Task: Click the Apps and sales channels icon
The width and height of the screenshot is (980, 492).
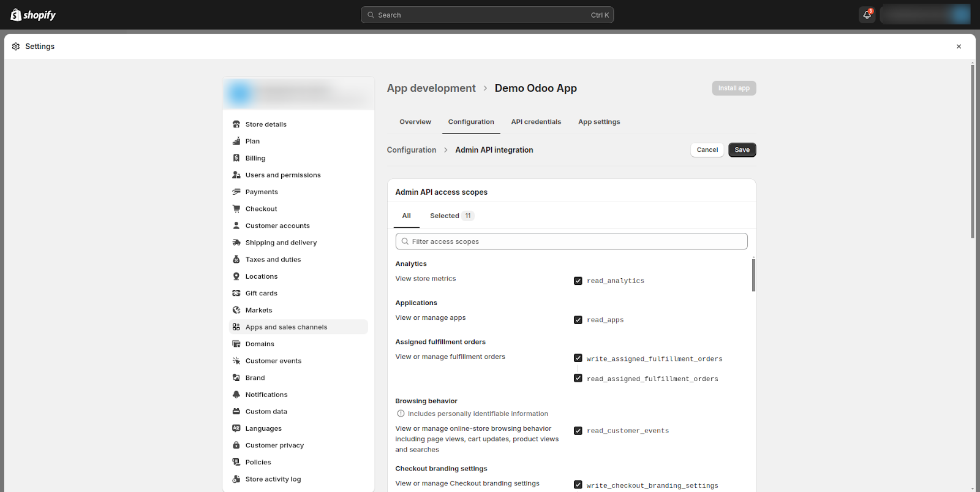Action: point(236,327)
